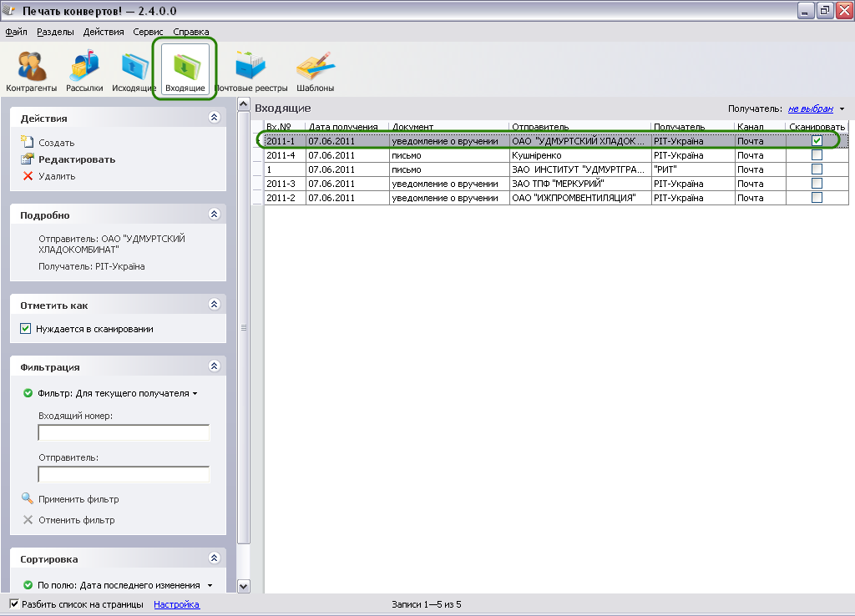Click the не выбран recipient link

point(810,109)
